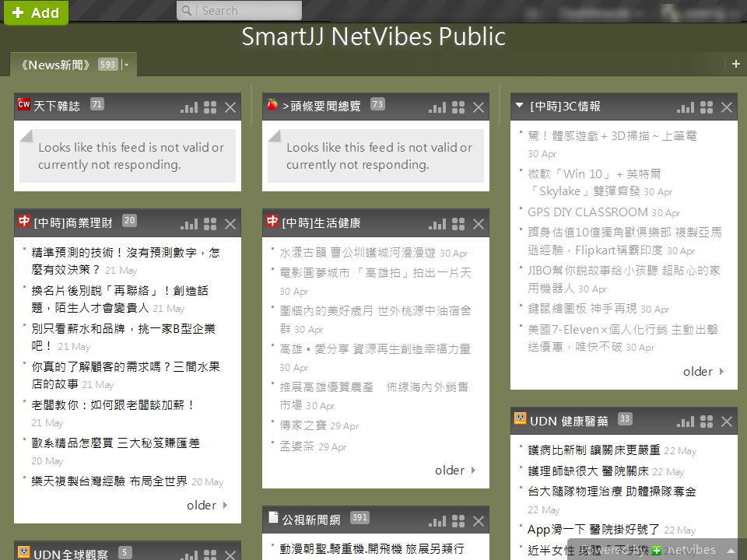Open article 精準預測的技術！沒有預測數字
The height and width of the screenshot is (560, 747).
click(x=125, y=261)
